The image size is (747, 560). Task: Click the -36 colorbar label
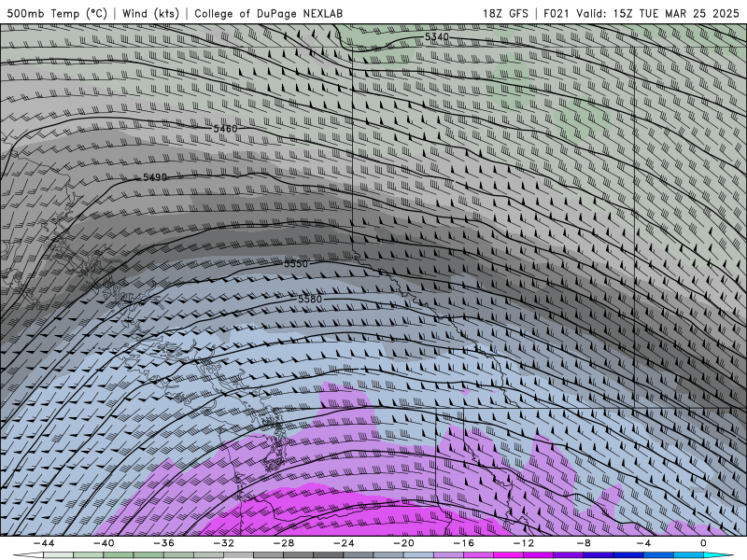[164, 543]
